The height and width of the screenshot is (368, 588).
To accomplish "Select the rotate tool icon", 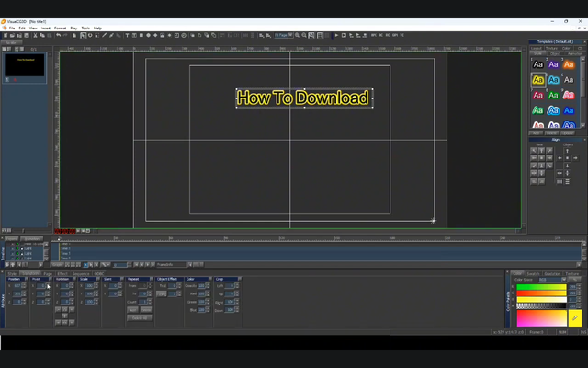I will point(90,35).
